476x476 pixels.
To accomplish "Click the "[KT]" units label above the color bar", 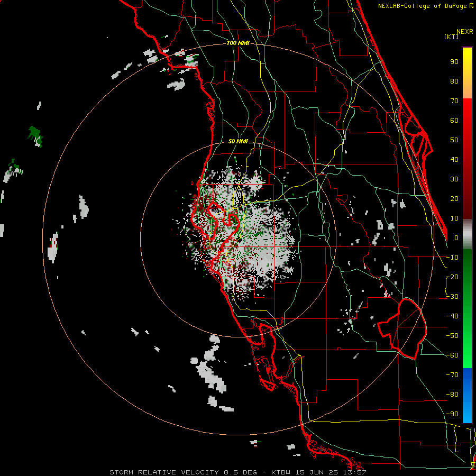I will [x=452, y=36].
